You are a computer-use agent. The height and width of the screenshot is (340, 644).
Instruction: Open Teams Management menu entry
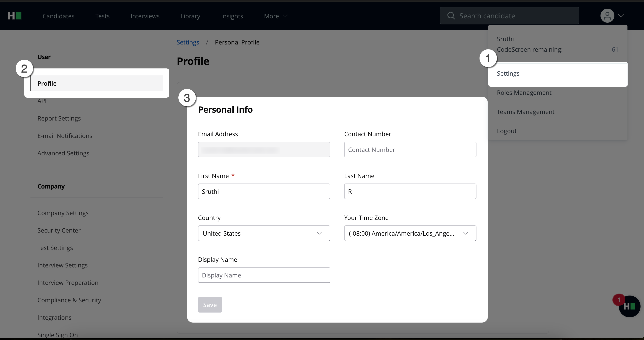(525, 112)
